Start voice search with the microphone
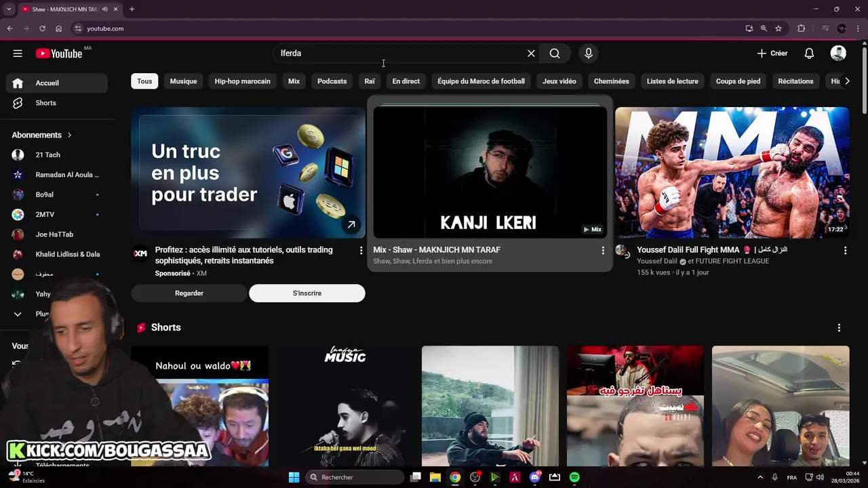868x488 pixels. [x=588, y=54]
